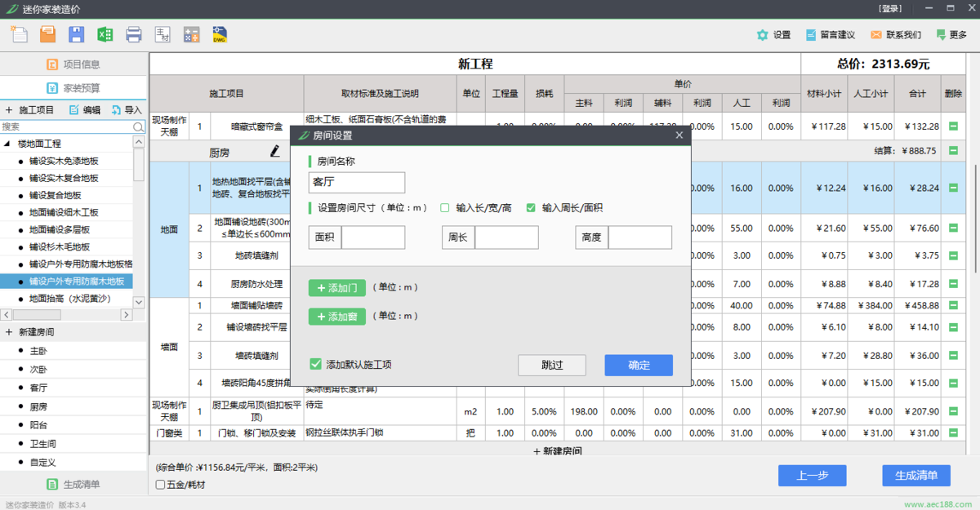The image size is (980, 510).
Task: Focus the 搜索 search field
Action: (x=66, y=127)
